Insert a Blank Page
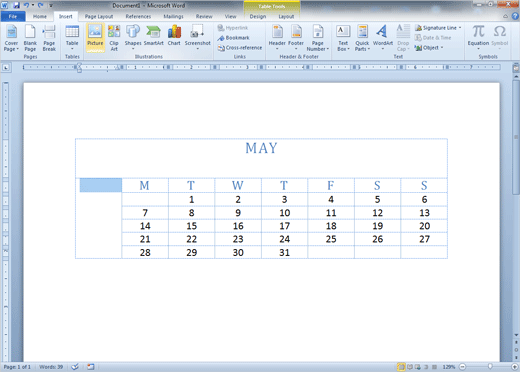 [x=30, y=38]
